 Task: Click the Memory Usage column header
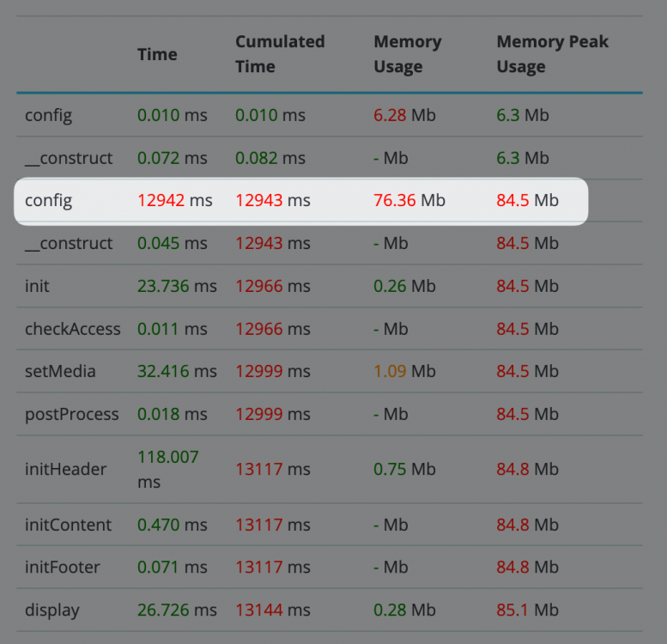click(x=407, y=54)
